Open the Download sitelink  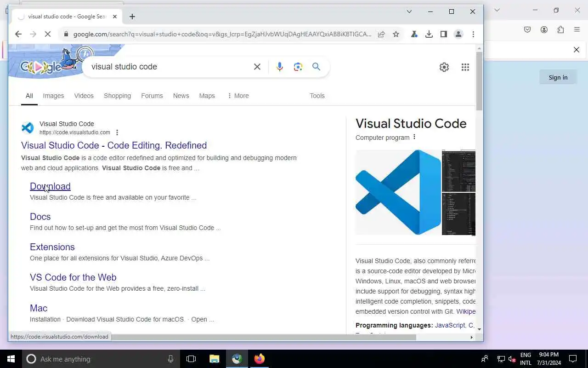click(50, 186)
